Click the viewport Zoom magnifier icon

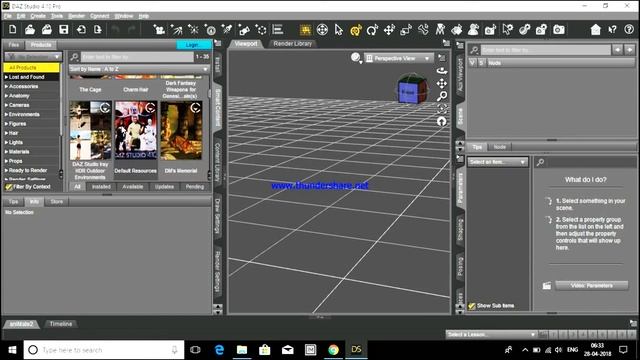click(442, 96)
